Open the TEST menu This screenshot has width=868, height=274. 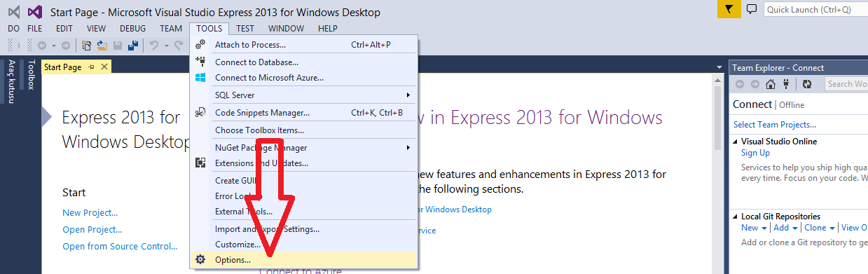pyautogui.click(x=245, y=29)
